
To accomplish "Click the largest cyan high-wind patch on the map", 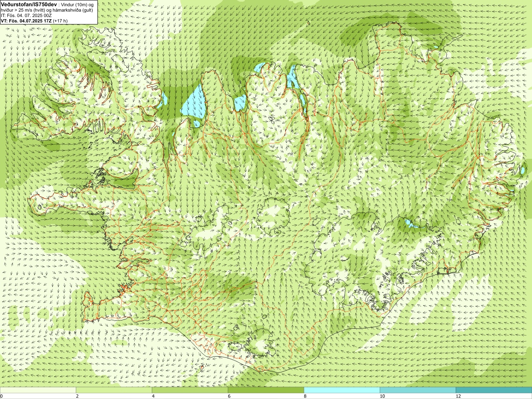I will tap(194, 104).
